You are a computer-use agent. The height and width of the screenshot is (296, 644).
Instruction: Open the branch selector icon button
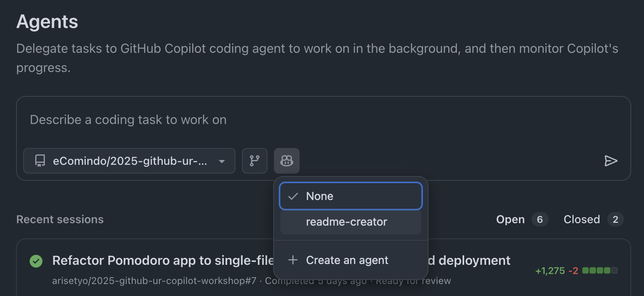[x=254, y=161]
